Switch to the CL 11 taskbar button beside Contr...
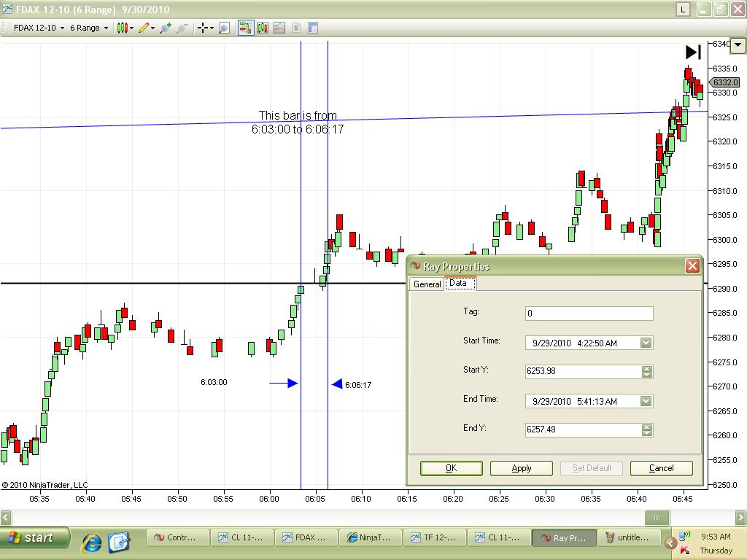Viewport: 747px width, 560px height. pos(242,537)
